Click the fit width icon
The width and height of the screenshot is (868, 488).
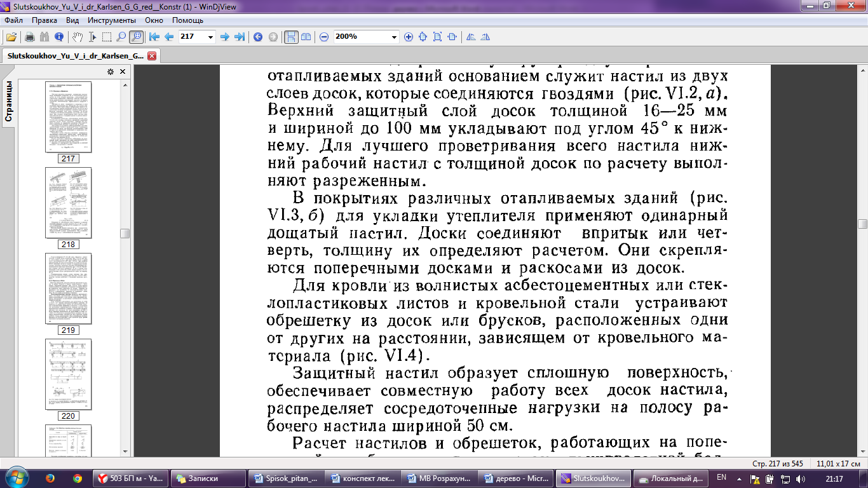pyautogui.click(x=452, y=37)
